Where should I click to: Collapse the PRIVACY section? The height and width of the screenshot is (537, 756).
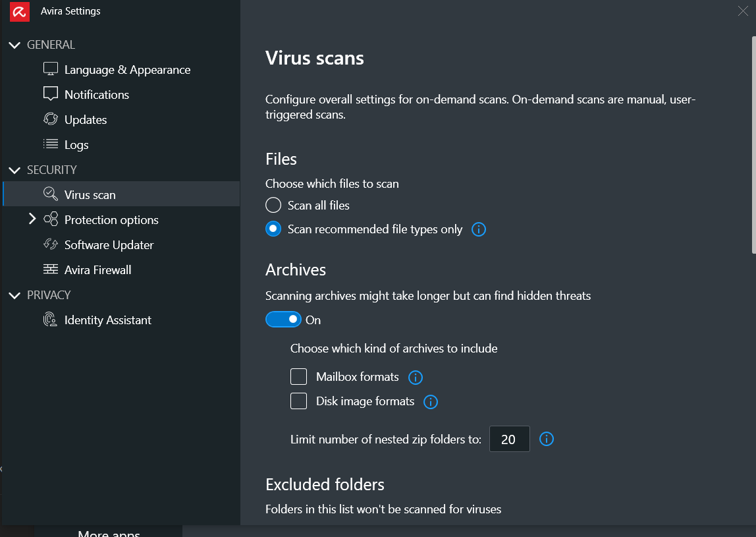coord(14,295)
